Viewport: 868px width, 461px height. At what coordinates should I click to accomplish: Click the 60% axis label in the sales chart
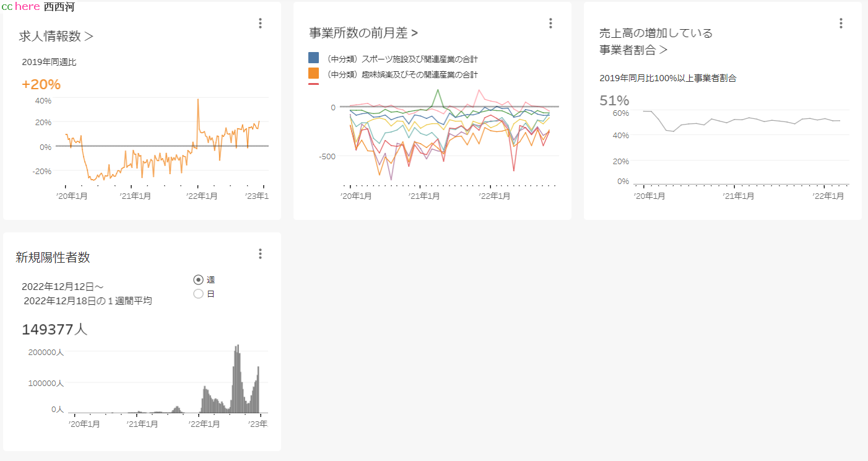coord(620,113)
